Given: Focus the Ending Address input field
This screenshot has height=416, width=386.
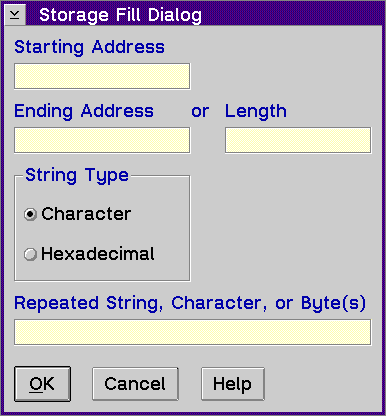Looking at the screenshot, I should (x=102, y=140).
